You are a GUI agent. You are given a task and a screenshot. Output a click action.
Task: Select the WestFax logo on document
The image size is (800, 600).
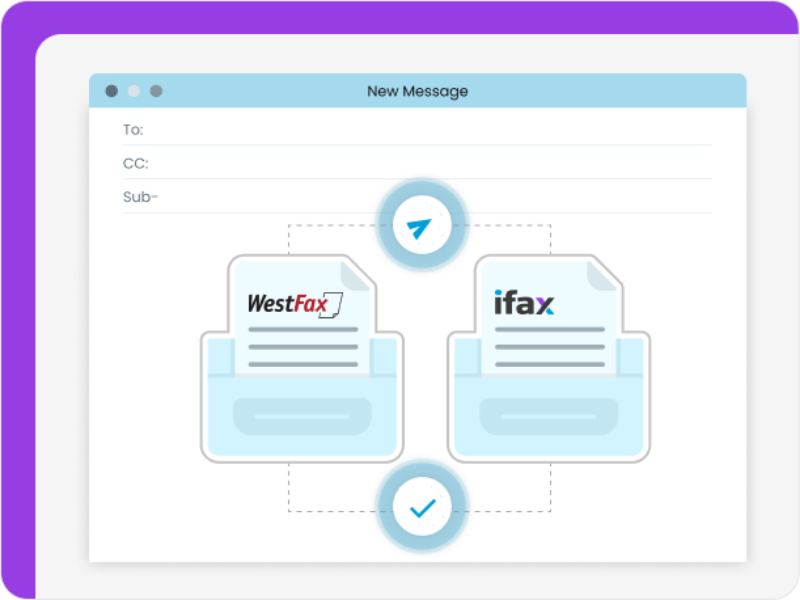coord(295,305)
